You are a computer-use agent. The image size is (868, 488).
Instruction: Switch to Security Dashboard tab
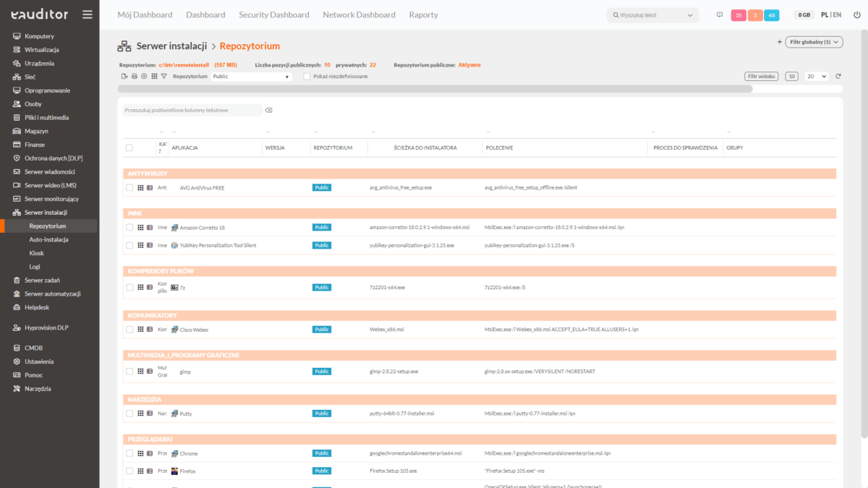[x=273, y=14]
